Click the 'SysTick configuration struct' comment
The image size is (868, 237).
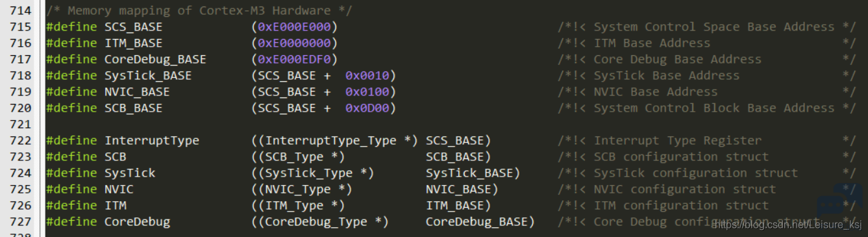(696, 173)
